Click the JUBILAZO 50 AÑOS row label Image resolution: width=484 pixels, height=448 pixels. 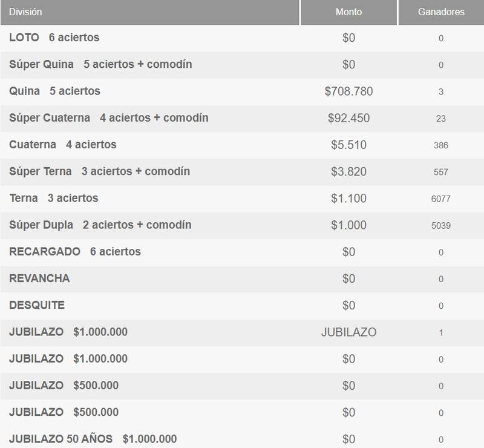[93, 438]
